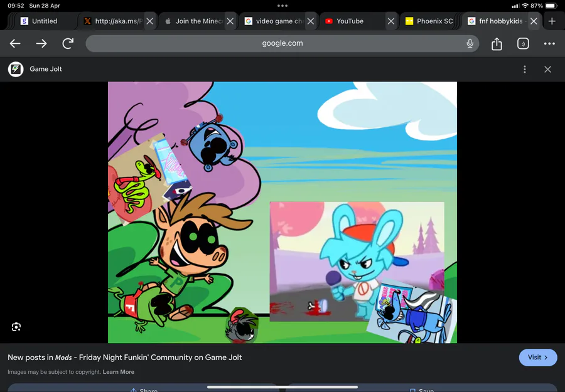Open the New posts in Mods title

(x=125, y=358)
